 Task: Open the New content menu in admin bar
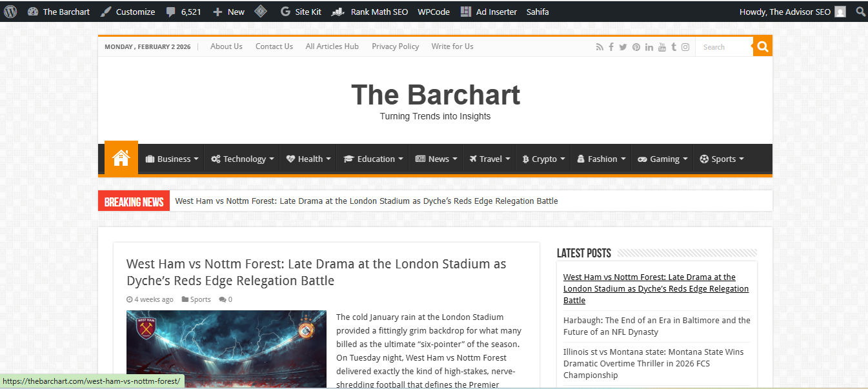[x=228, y=12]
